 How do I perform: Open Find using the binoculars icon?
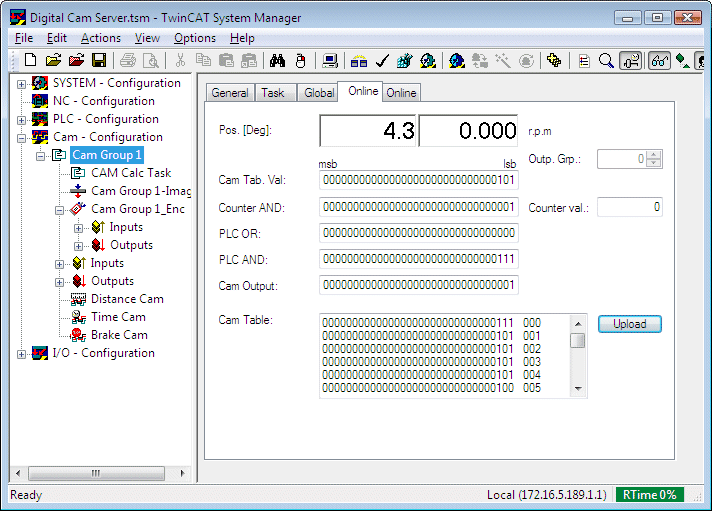point(277,60)
